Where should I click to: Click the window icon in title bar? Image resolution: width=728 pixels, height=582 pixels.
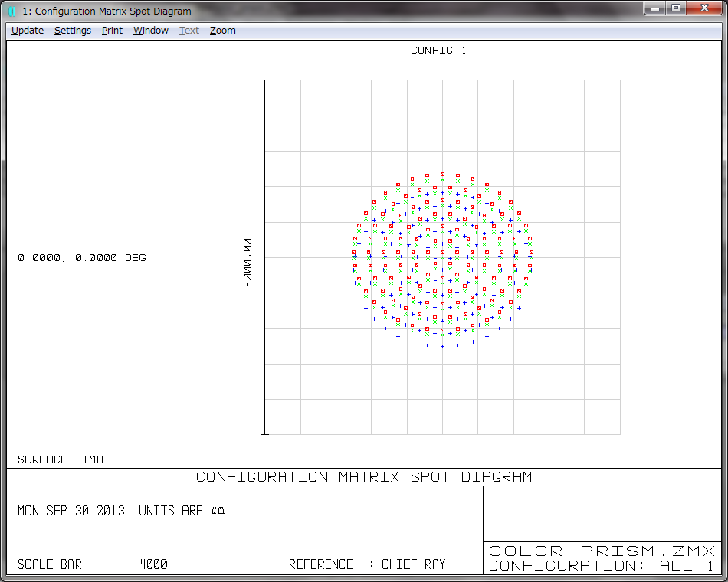[12, 11]
